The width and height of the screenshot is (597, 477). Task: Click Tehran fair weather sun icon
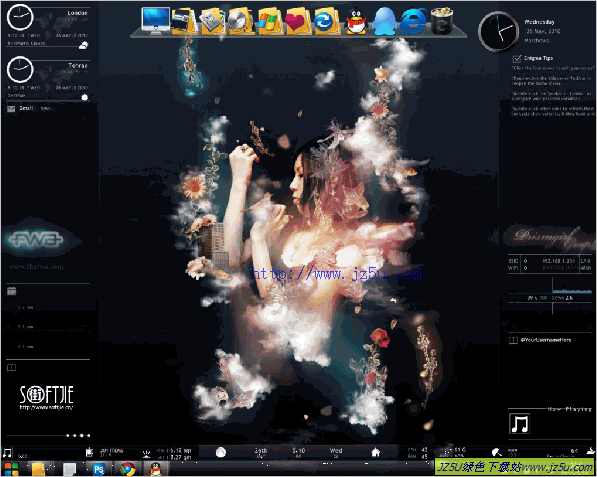tap(85, 97)
